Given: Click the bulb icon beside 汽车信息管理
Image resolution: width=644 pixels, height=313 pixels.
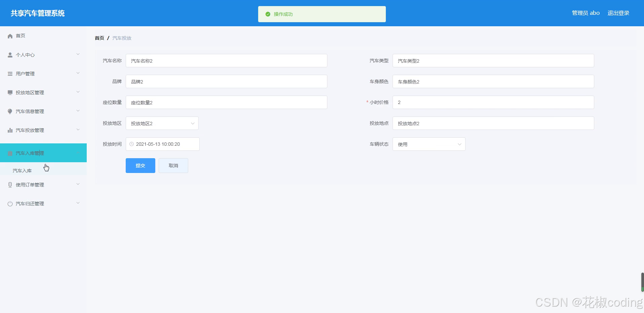Looking at the screenshot, I should tap(10, 111).
